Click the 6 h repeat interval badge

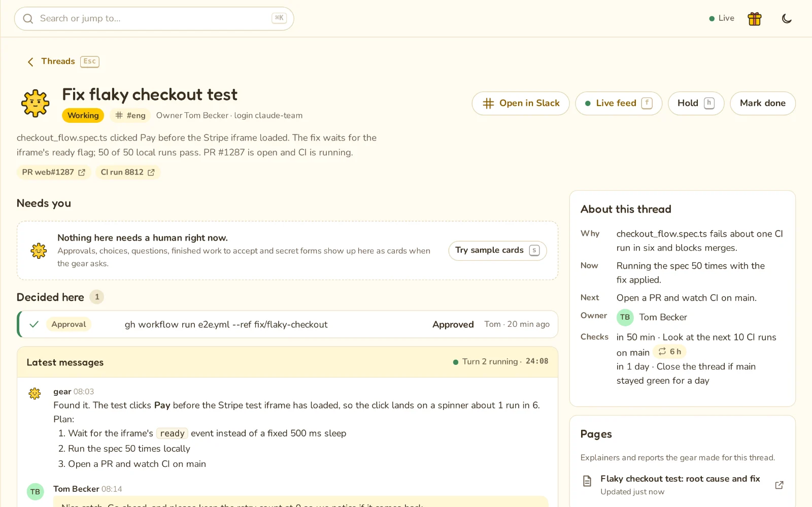(x=670, y=352)
